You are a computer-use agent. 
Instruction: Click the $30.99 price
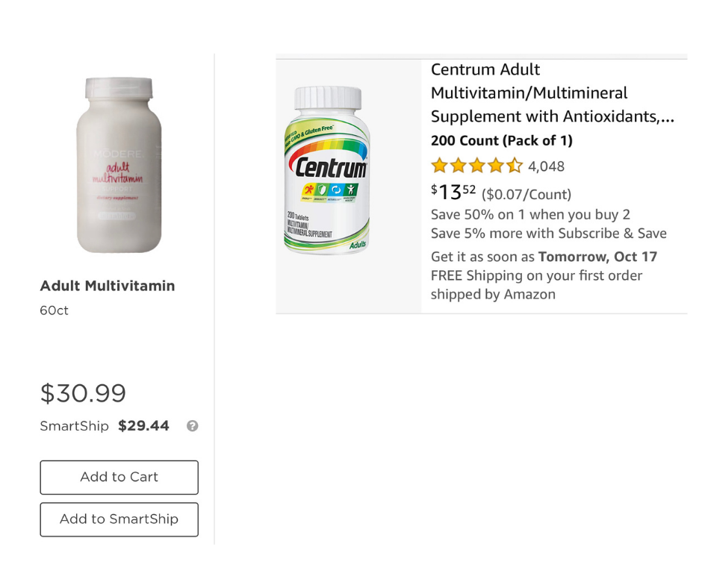point(83,393)
